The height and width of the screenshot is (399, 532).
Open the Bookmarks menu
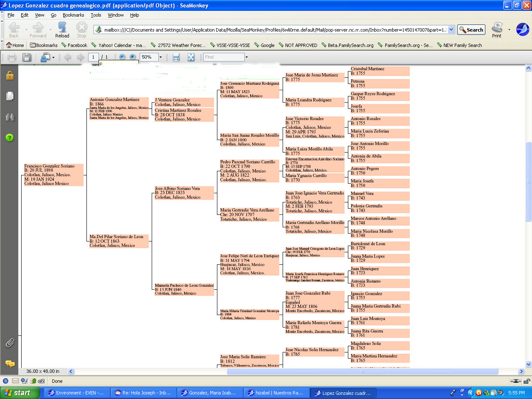pyautogui.click(x=73, y=15)
